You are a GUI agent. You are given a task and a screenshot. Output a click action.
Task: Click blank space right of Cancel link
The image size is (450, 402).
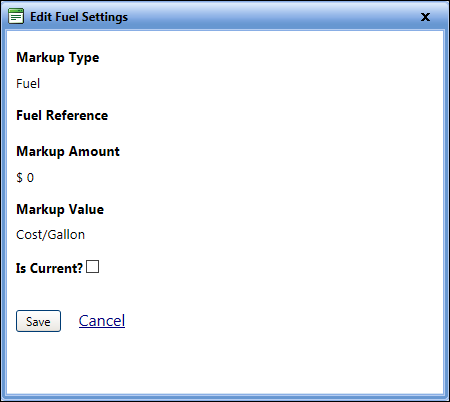tap(267, 321)
